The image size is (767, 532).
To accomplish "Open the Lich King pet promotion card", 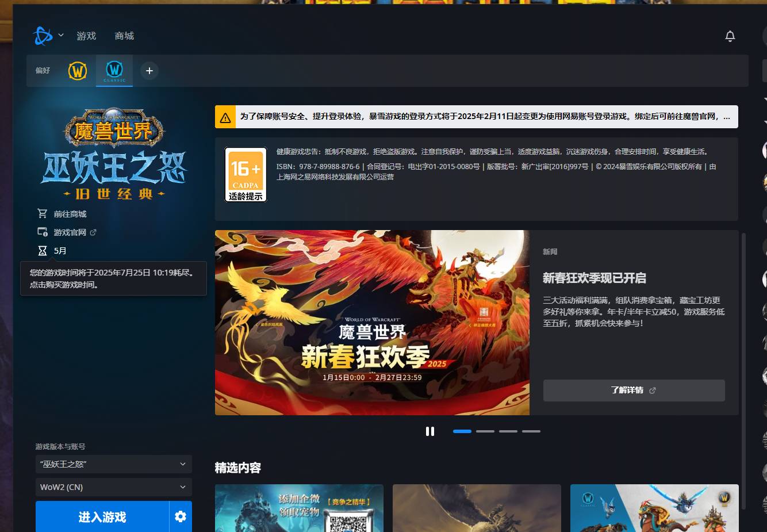I will tap(299, 508).
